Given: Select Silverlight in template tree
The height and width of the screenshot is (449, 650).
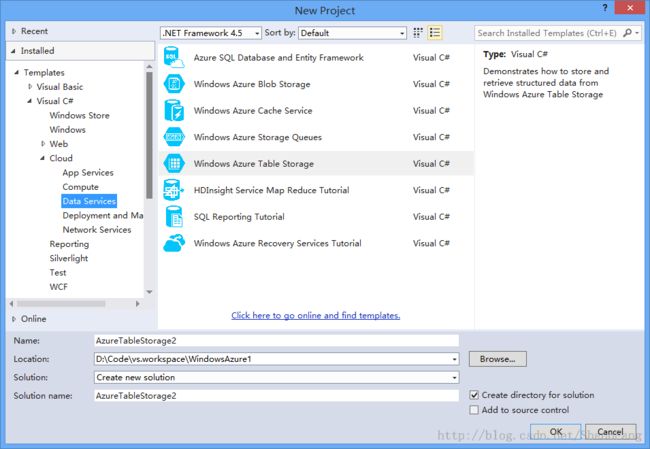Looking at the screenshot, I should [x=69, y=258].
